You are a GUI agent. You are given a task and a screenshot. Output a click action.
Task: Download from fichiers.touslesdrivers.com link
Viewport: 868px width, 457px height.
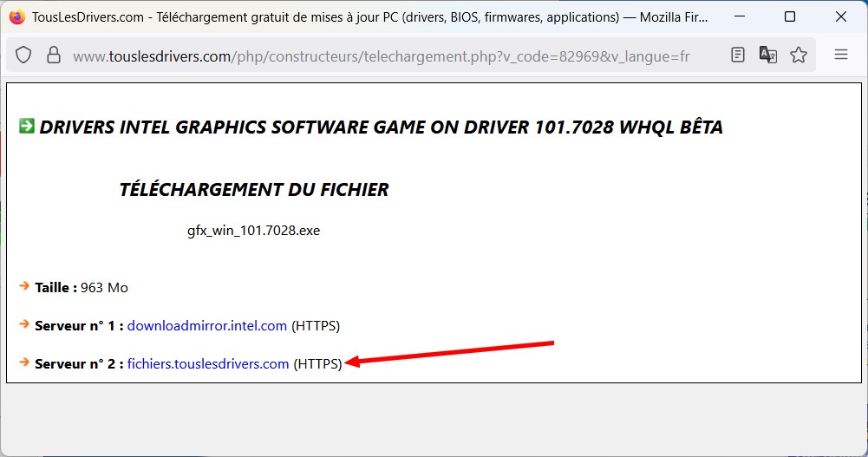pos(208,364)
